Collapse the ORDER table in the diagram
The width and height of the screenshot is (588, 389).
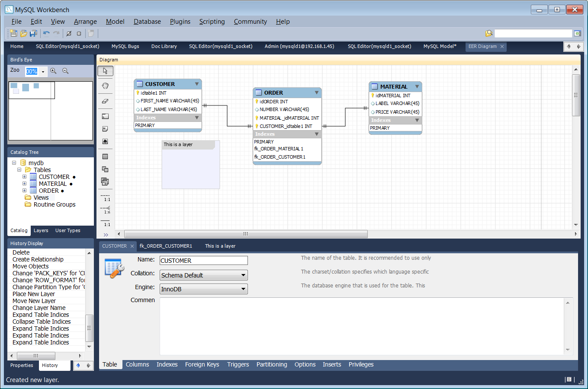pos(317,92)
